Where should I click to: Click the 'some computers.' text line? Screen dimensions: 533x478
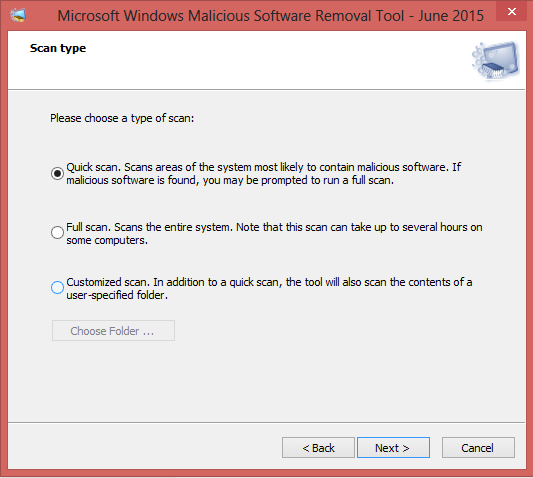107,240
